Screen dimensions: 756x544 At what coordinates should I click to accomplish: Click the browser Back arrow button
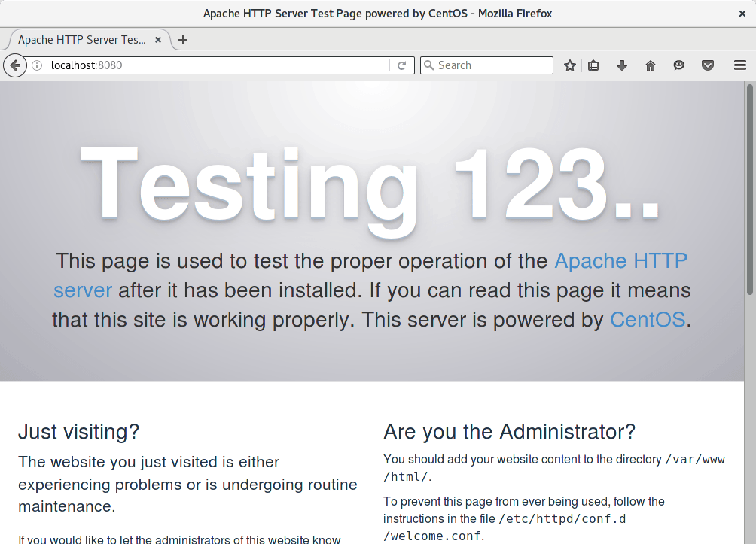point(14,65)
